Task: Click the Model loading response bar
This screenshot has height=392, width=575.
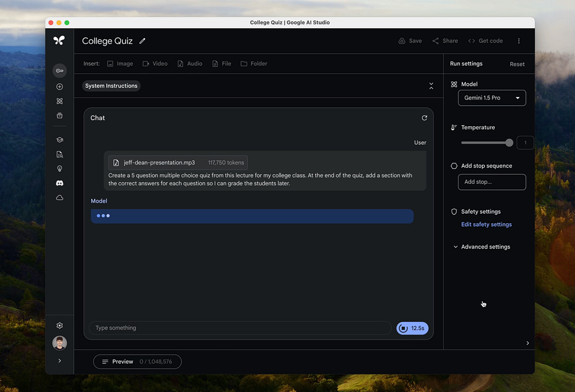Action: (252, 216)
